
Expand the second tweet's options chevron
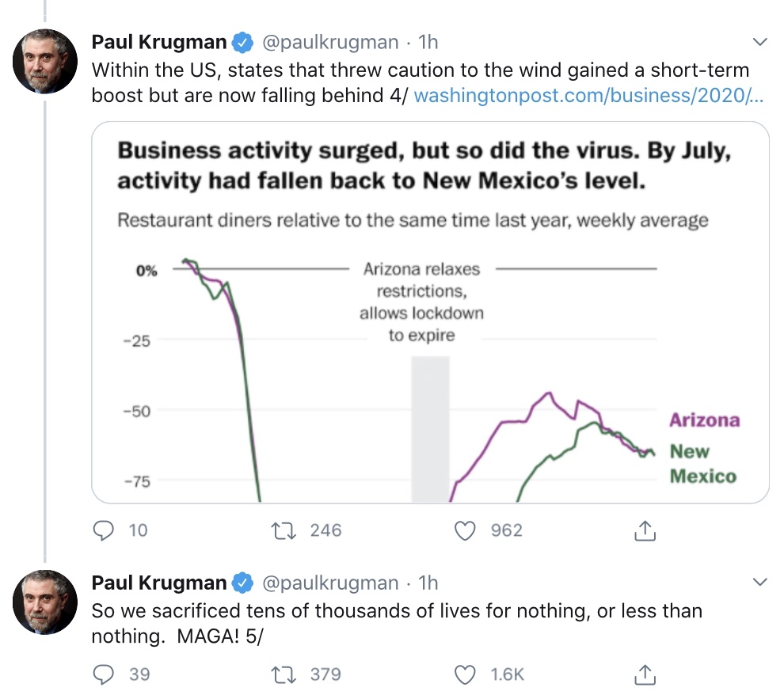coord(759,583)
